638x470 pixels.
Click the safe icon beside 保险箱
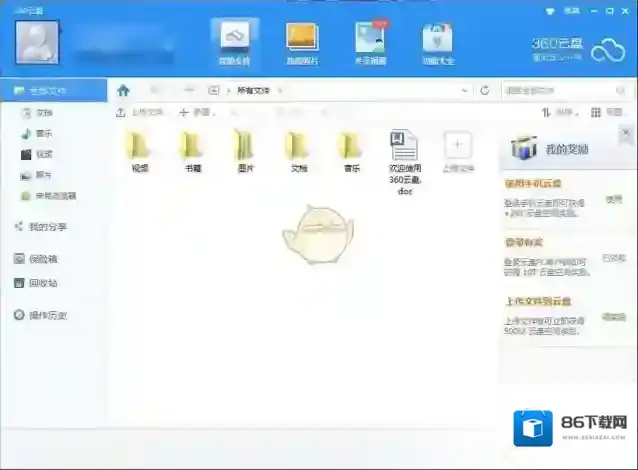coord(19,258)
